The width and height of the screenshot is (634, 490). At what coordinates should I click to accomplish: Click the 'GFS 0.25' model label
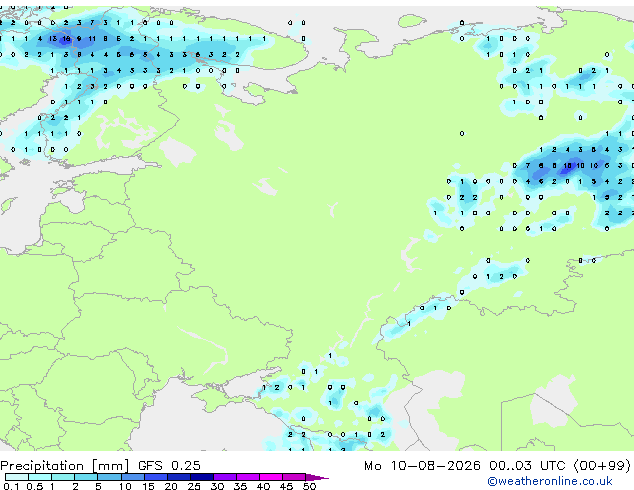coord(169,466)
